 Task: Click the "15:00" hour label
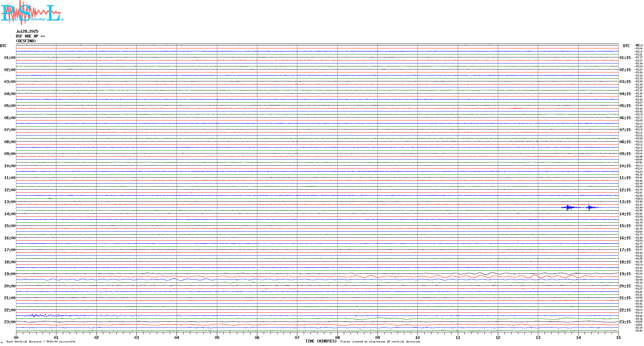[x=10, y=226]
